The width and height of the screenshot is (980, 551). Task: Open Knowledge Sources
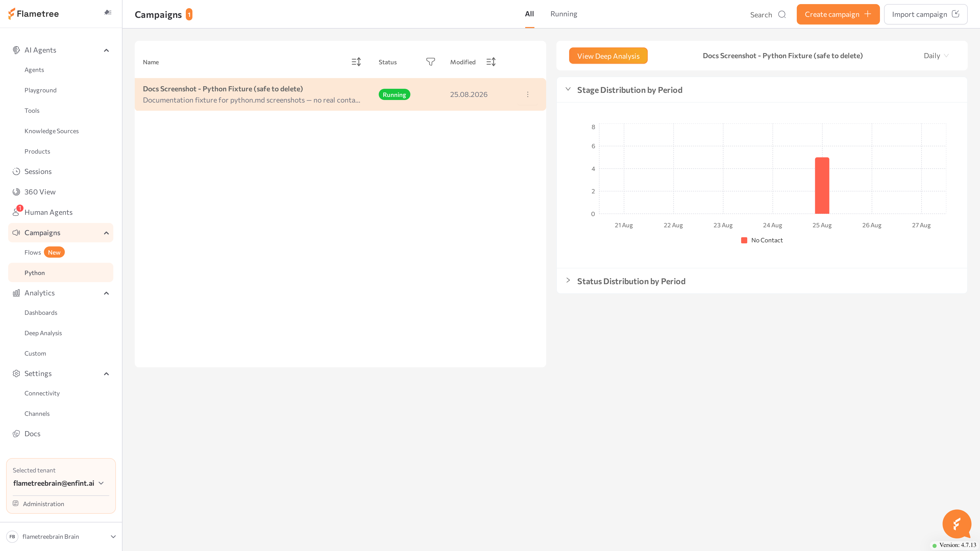click(52, 131)
